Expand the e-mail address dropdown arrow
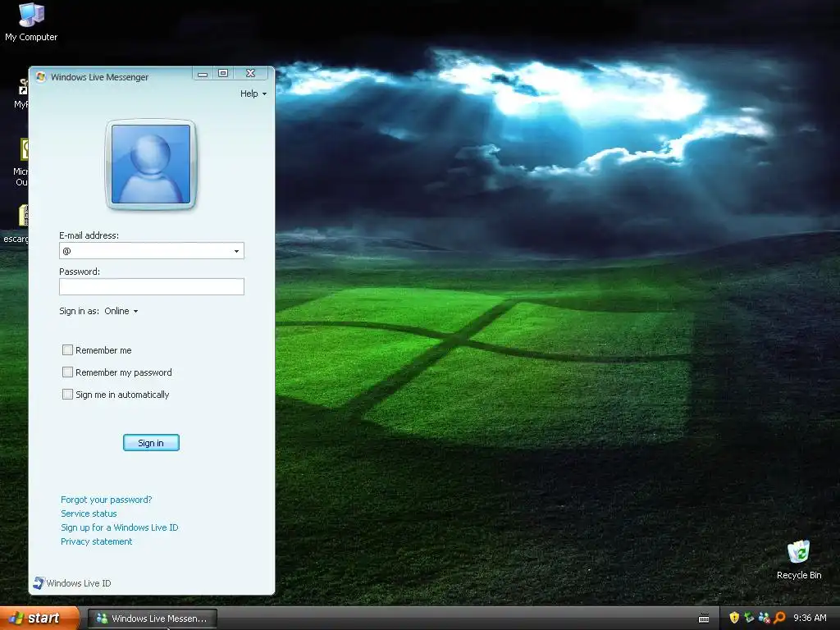The height and width of the screenshot is (630, 840). pos(236,251)
